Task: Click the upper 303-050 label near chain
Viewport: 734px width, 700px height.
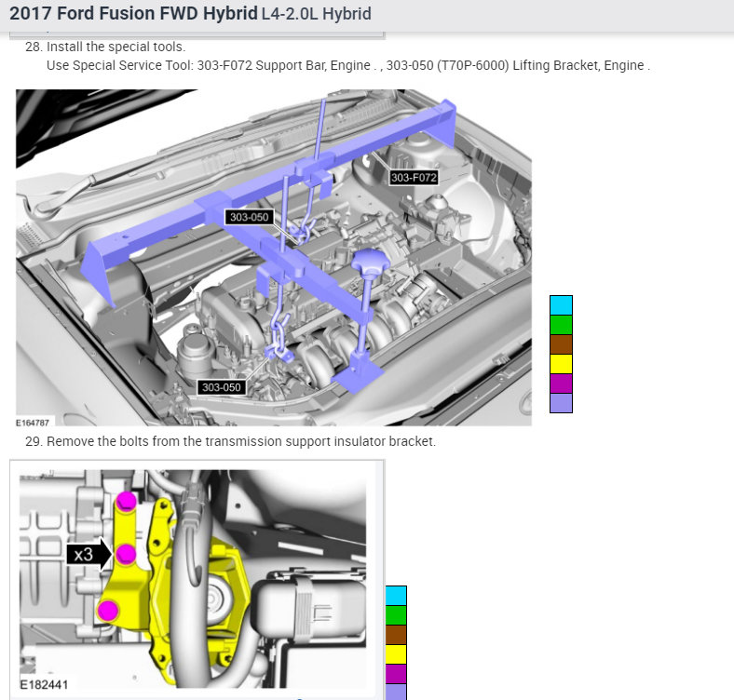Action: (x=249, y=217)
